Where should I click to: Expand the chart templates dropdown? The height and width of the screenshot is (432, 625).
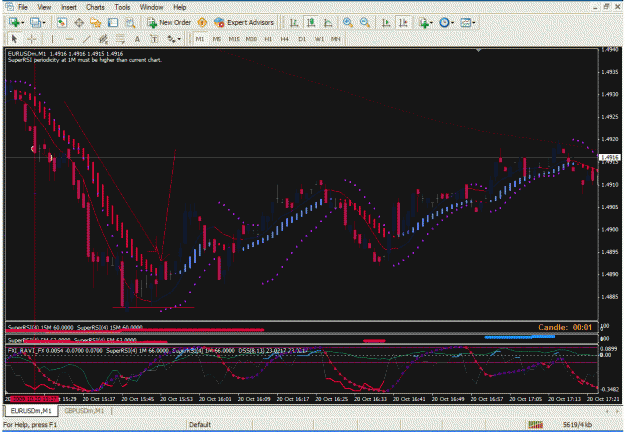(x=474, y=23)
